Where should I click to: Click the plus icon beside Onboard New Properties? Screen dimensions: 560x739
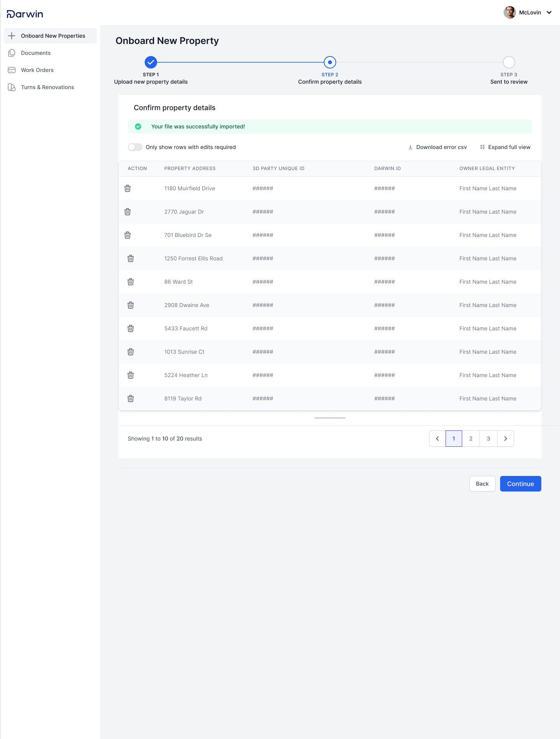pos(12,36)
